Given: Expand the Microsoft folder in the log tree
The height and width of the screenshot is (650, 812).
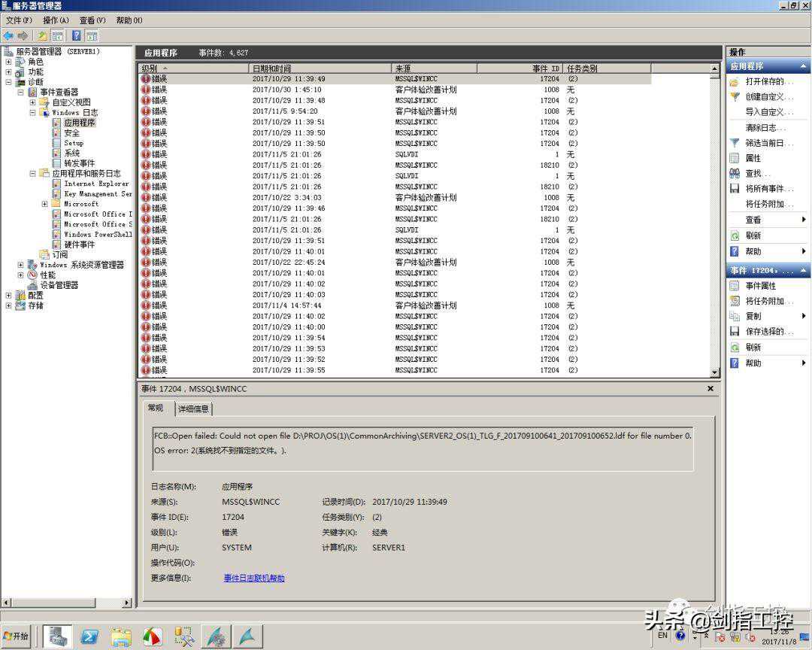Looking at the screenshot, I should [44, 204].
